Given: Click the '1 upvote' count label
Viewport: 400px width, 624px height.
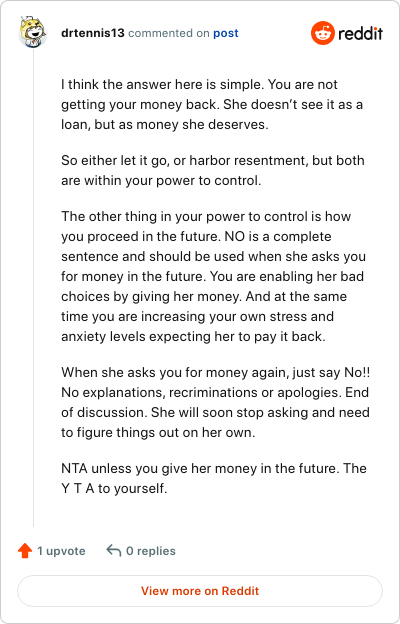Looking at the screenshot, I should [61, 551].
